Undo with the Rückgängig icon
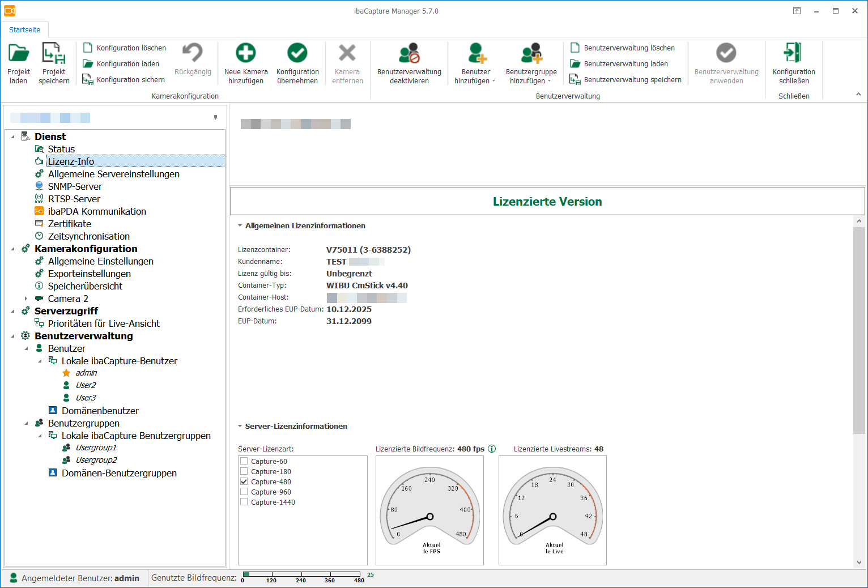Image resolution: width=868 pixels, height=588 pixels. 193,53
